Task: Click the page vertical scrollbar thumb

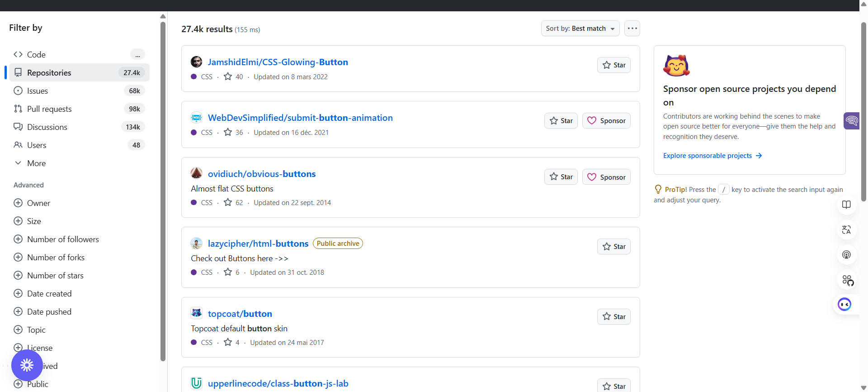Action: pyautogui.click(x=864, y=111)
